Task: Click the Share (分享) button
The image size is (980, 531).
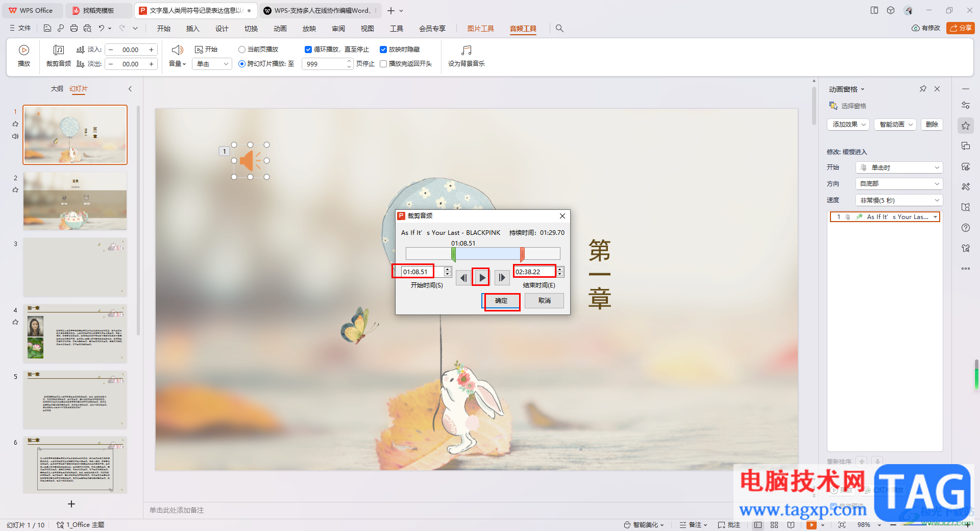Action: (961, 28)
